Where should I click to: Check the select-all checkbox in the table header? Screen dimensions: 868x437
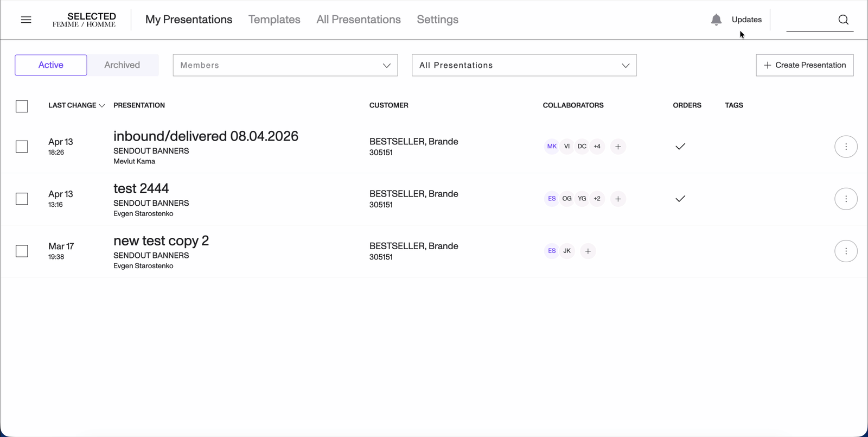pos(22,106)
